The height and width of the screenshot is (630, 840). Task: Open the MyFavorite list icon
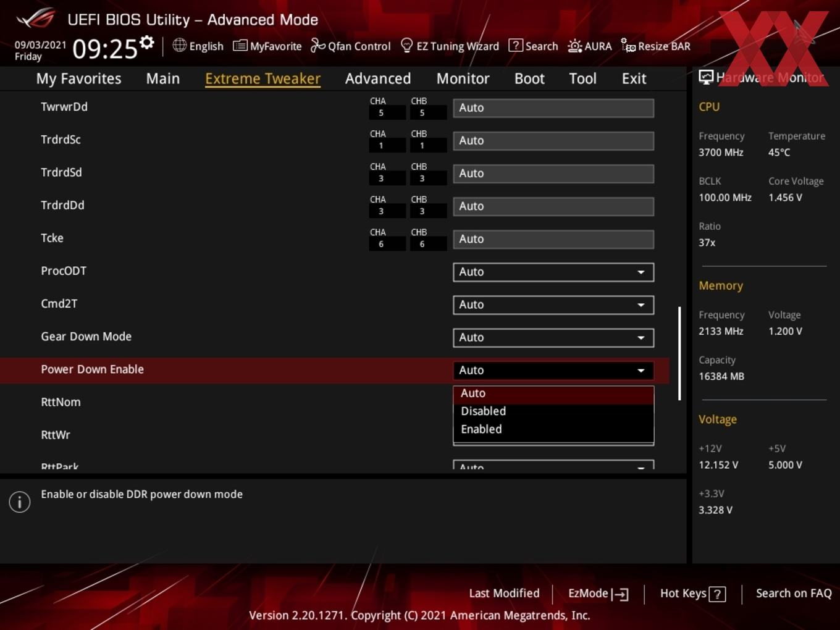click(240, 46)
